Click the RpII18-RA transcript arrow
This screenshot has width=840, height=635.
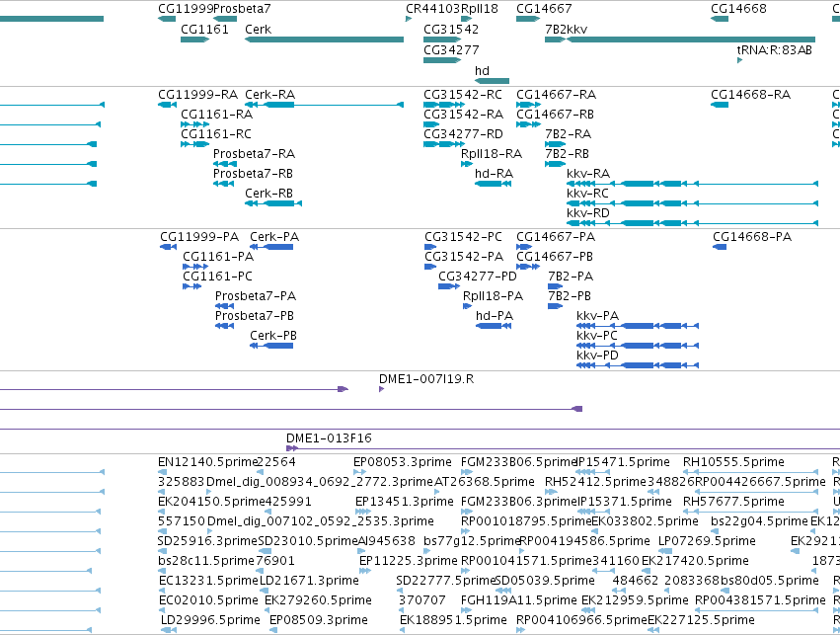click(x=467, y=163)
